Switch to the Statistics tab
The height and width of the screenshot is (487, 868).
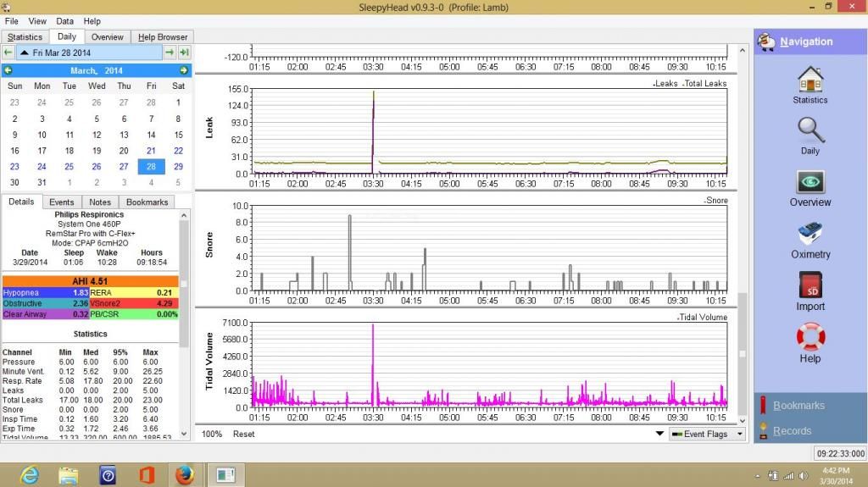pyautogui.click(x=25, y=37)
